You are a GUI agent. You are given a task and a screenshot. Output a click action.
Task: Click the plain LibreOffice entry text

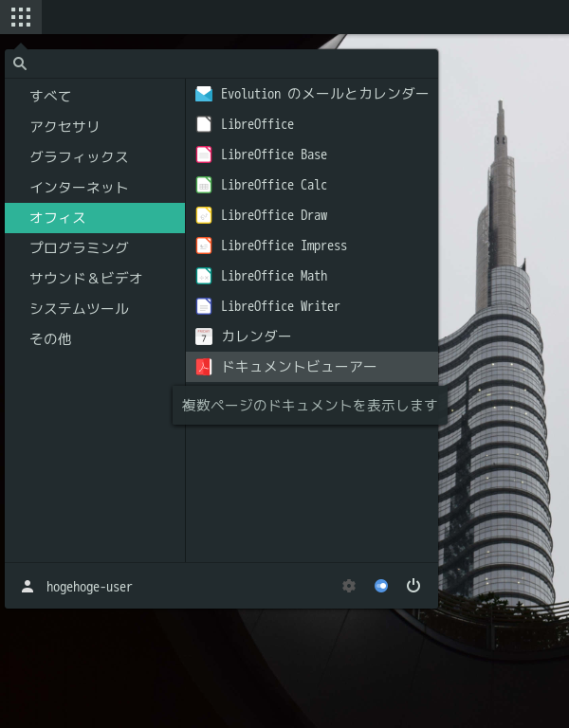(x=257, y=124)
